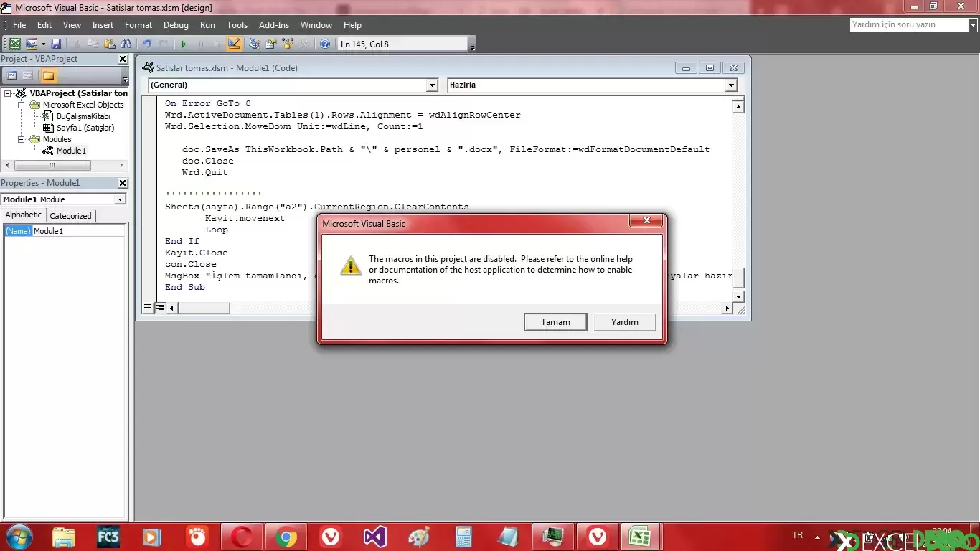Click View Object icon in Project panel

point(28,75)
